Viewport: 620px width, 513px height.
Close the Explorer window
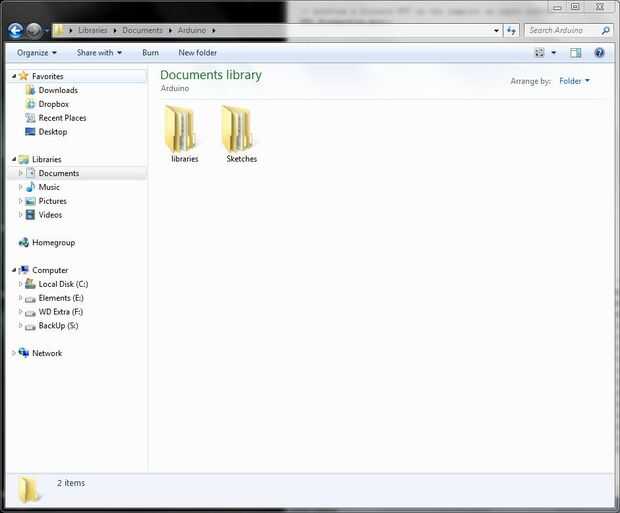click(600, 7)
